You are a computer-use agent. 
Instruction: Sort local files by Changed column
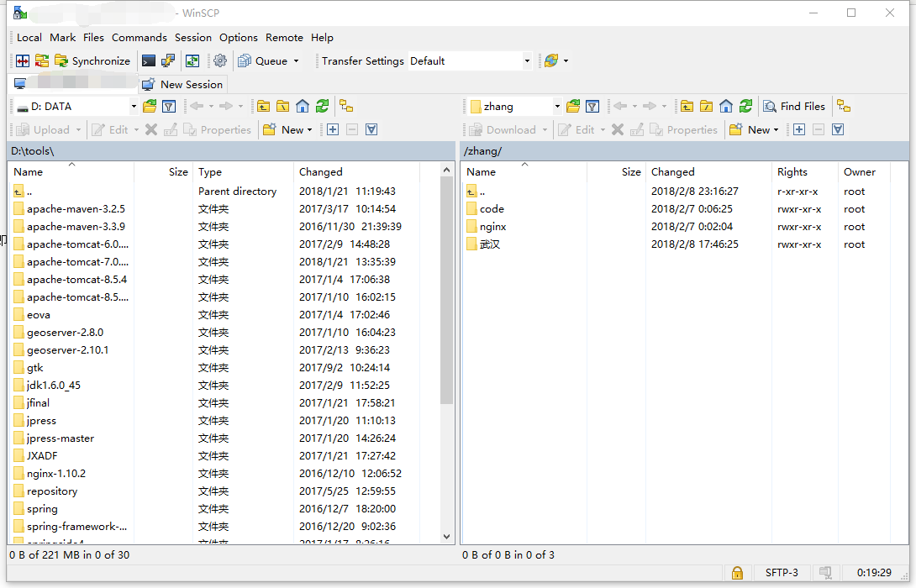[x=356, y=171]
